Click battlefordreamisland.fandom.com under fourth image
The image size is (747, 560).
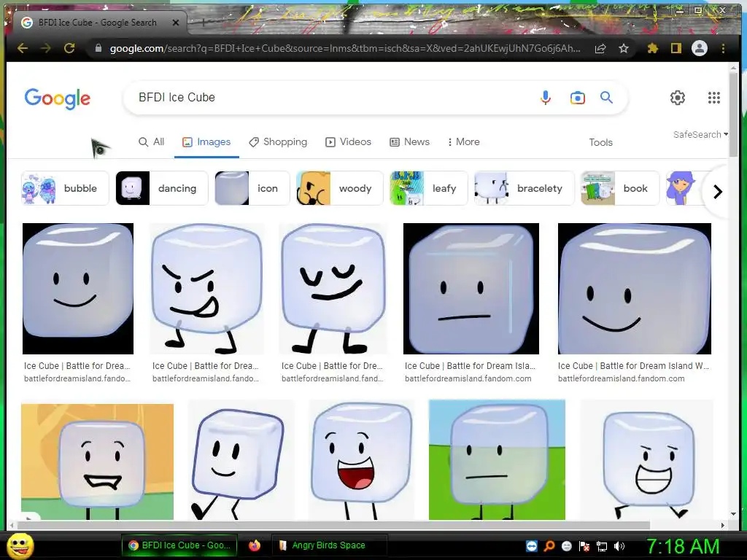pyautogui.click(x=468, y=378)
